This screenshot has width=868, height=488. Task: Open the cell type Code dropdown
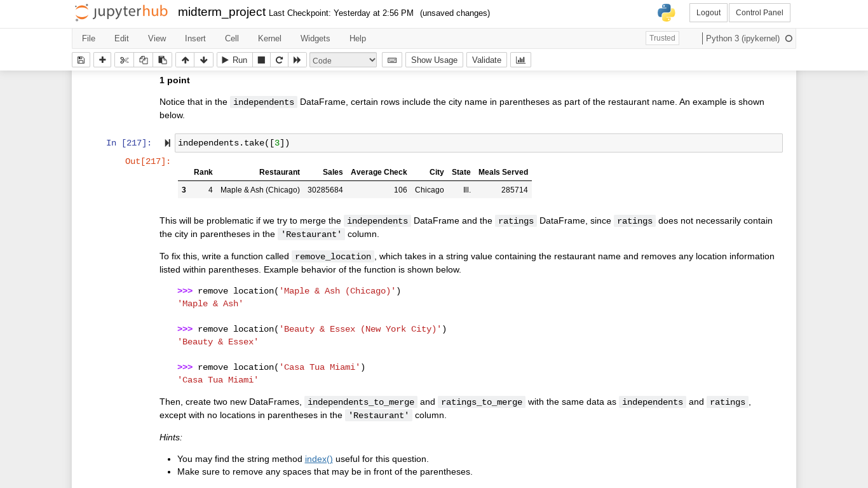click(343, 60)
